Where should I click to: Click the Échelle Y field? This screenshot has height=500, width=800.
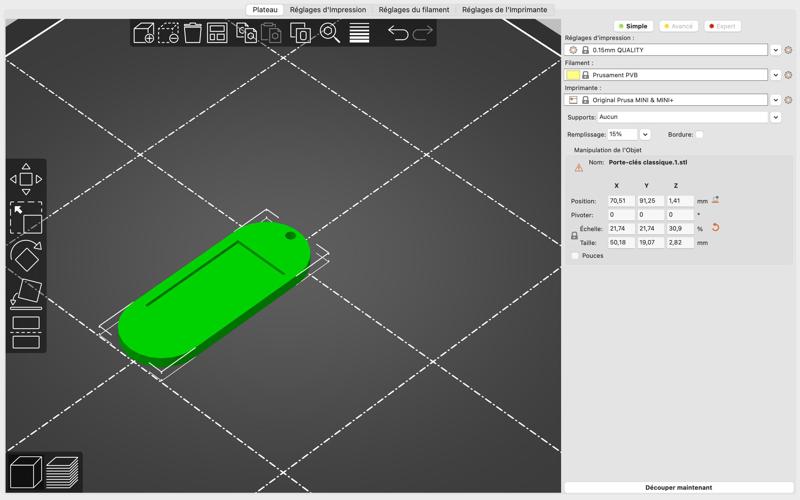click(651, 229)
